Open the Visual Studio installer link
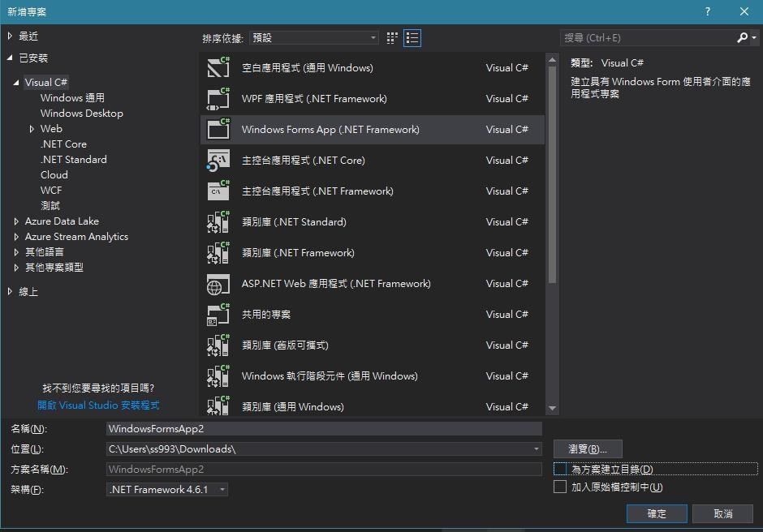This screenshot has width=763, height=532. tap(98, 405)
